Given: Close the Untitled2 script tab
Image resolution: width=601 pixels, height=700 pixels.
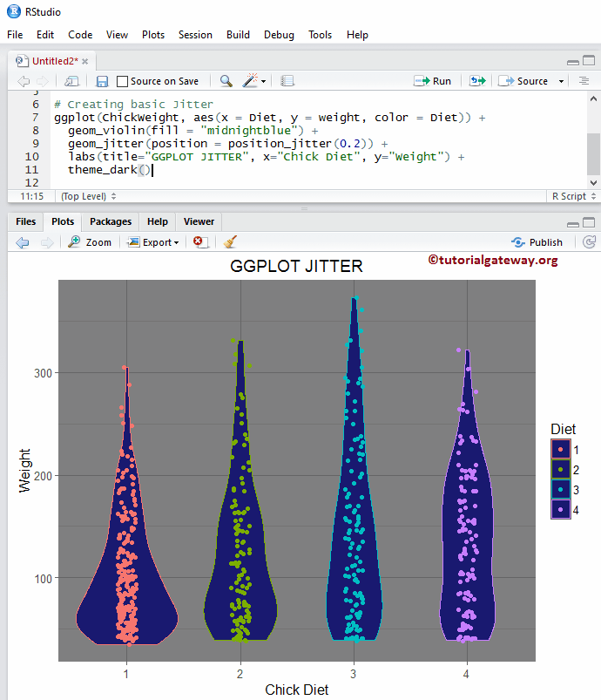Looking at the screenshot, I should 84,61.
